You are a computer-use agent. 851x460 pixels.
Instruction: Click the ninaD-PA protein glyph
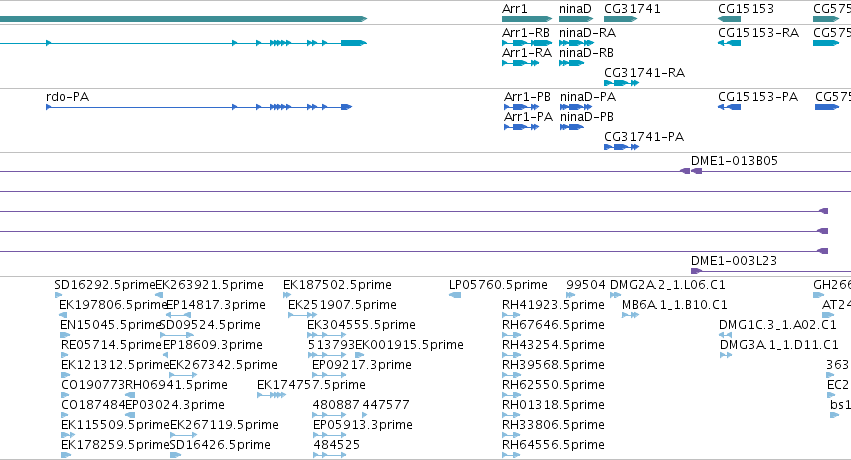[576, 107]
